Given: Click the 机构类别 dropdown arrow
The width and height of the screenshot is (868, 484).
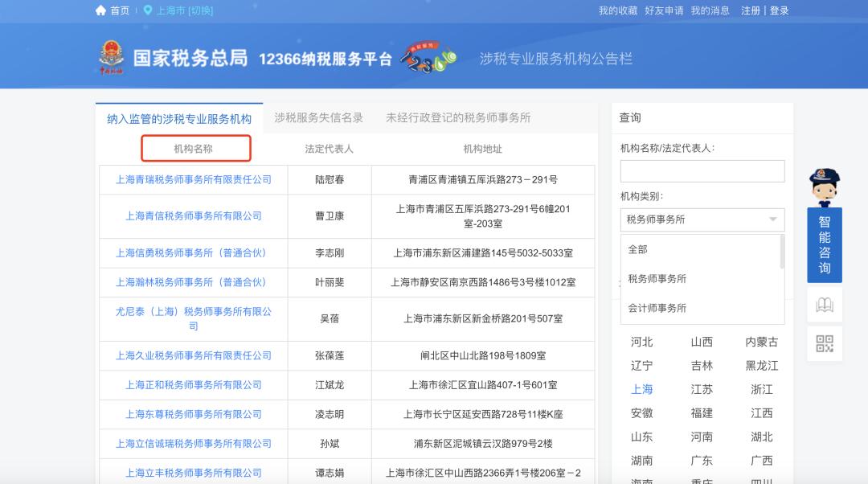Looking at the screenshot, I should click(x=773, y=219).
